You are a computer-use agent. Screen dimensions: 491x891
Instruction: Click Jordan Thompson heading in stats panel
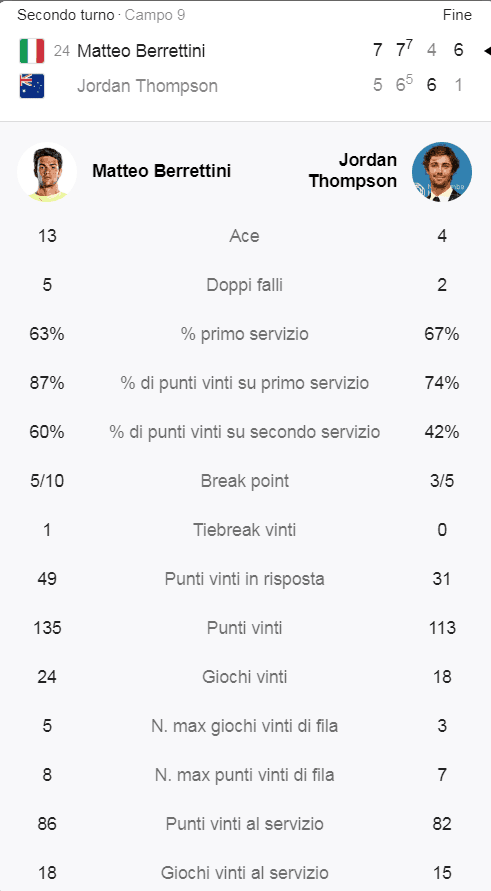pos(353,170)
